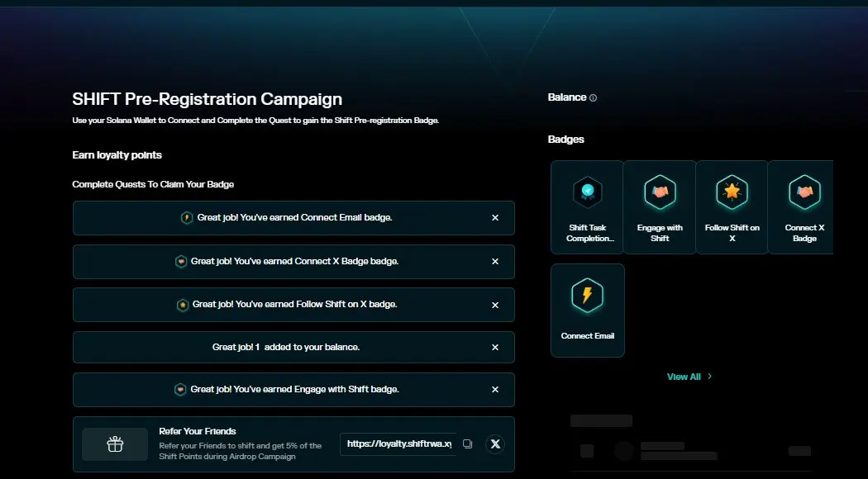Click the Solana Wallet instruction subtitle
This screenshot has width=868, height=479.
(255, 121)
